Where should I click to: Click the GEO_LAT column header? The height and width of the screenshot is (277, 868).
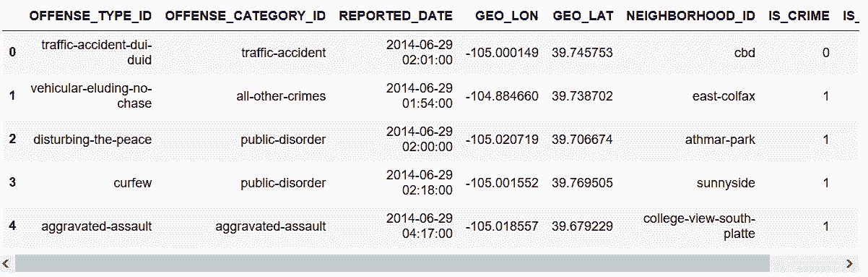click(x=582, y=16)
